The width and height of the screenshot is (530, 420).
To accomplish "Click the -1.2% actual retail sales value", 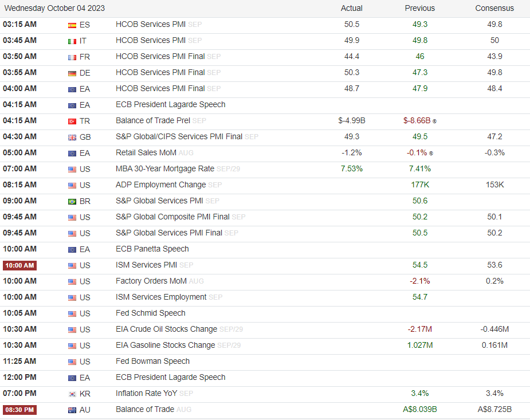I will 352,153.
